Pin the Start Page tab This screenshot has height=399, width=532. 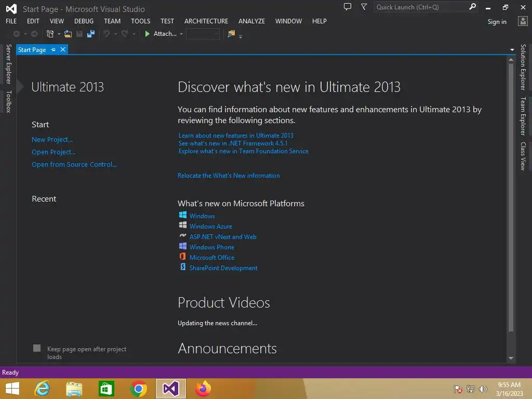point(54,50)
